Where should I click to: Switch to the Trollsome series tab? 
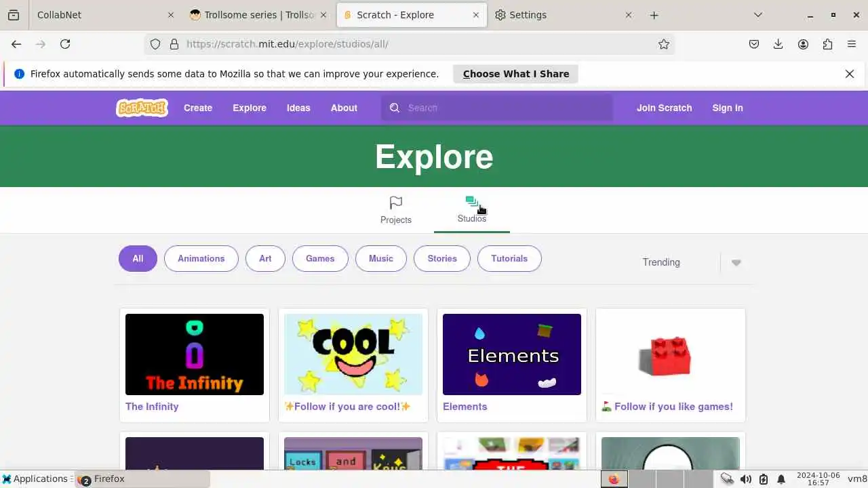(x=258, y=15)
